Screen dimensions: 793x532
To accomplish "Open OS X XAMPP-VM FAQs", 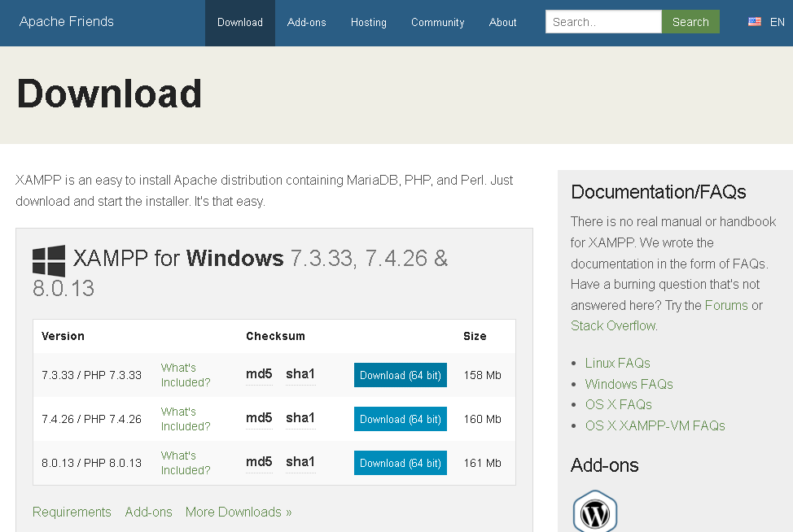I will pos(655,426).
